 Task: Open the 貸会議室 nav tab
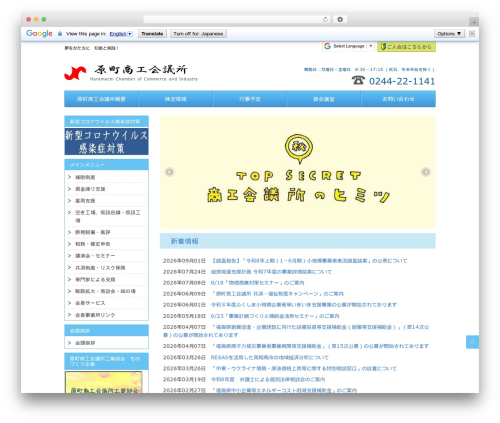324,99
